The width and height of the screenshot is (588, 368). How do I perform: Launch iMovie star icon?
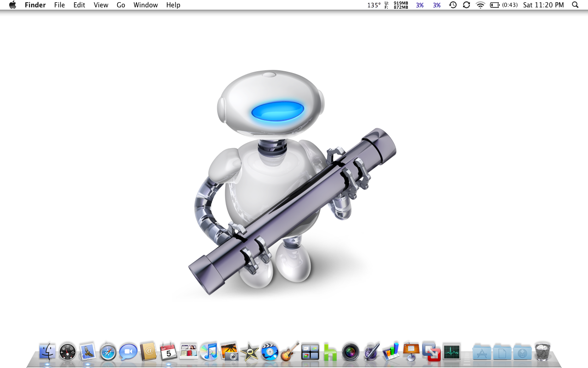(249, 352)
